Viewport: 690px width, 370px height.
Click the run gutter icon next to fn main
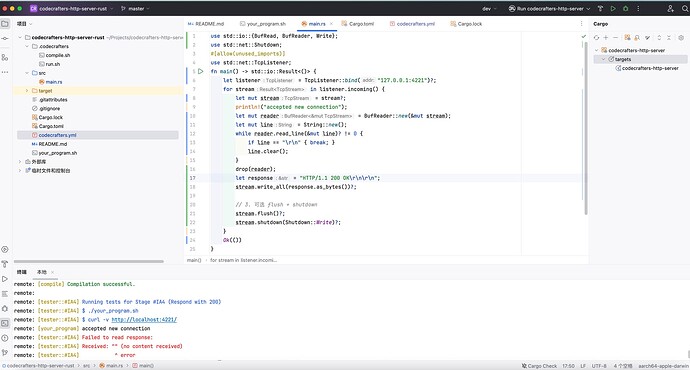coord(201,71)
